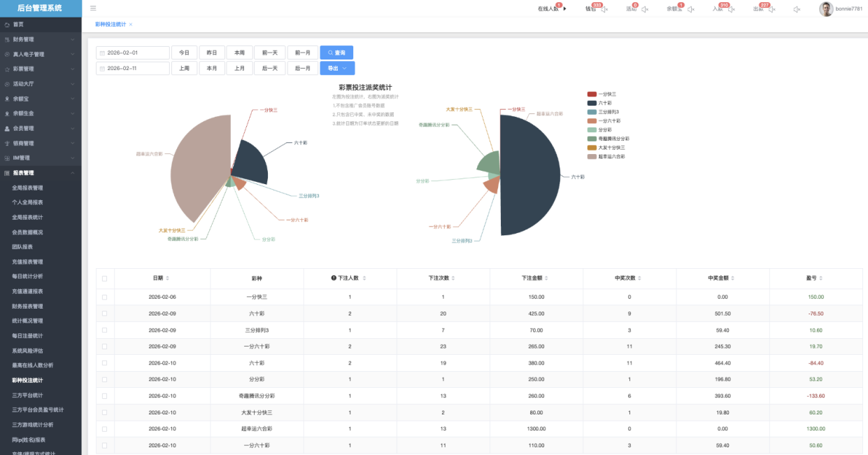868x455 pixels.
Task: Open 全局报表管理 in the sidebar
Action: coord(27,188)
